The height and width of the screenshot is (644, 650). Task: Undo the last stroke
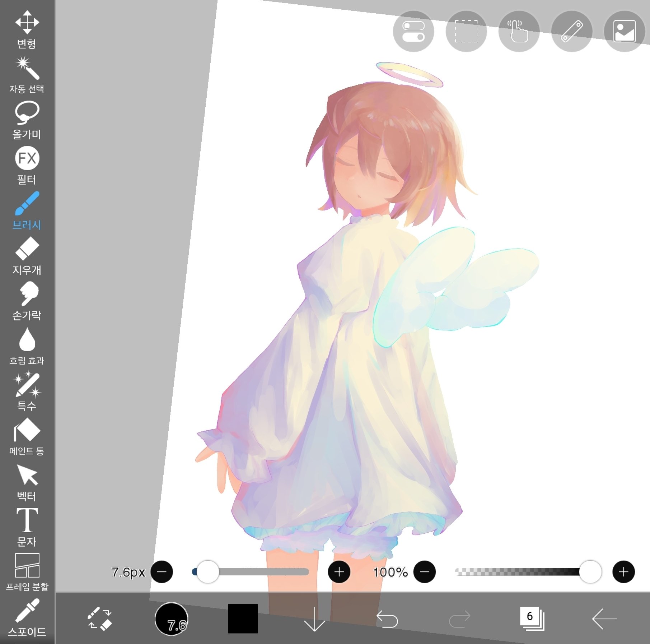click(x=387, y=619)
